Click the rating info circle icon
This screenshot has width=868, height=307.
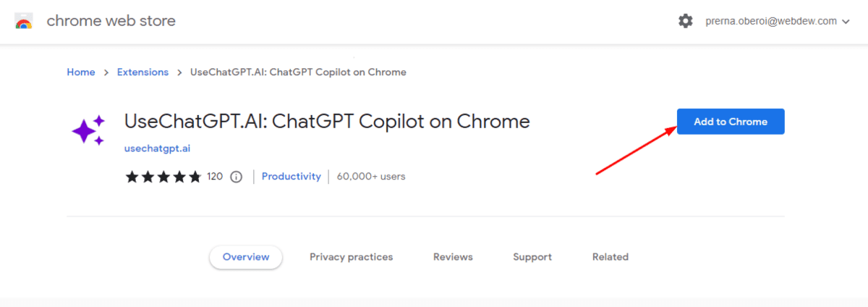(236, 177)
